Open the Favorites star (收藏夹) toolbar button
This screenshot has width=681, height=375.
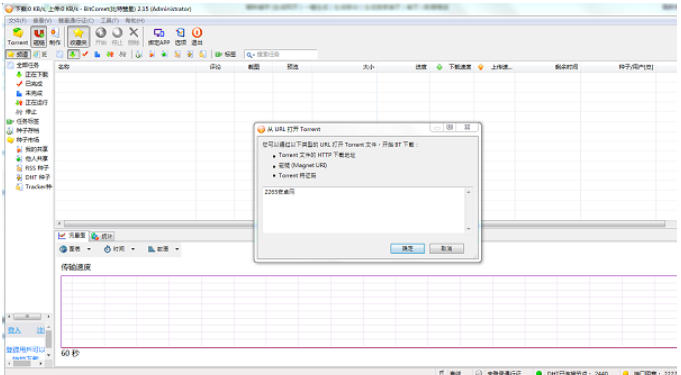click(78, 37)
